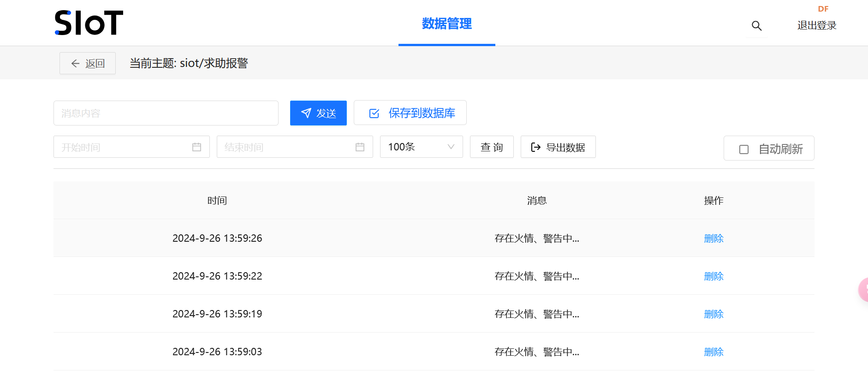Viewport: 868px width, 382px height.
Task: Click the 查询 query button
Action: click(492, 147)
